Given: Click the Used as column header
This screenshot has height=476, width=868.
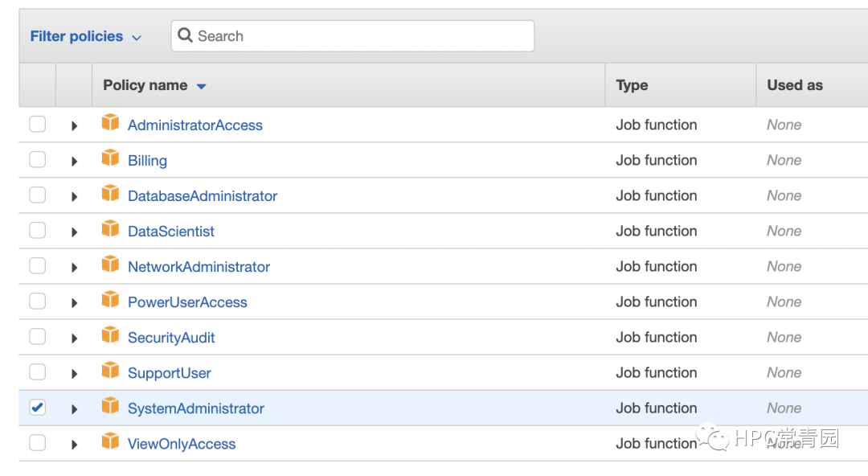Looking at the screenshot, I should [794, 85].
